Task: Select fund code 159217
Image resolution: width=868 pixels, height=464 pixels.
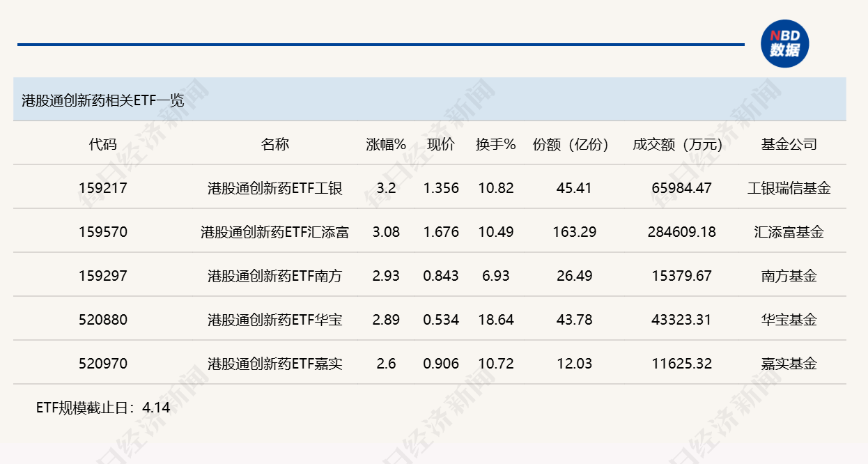Action: click(x=103, y=187)
